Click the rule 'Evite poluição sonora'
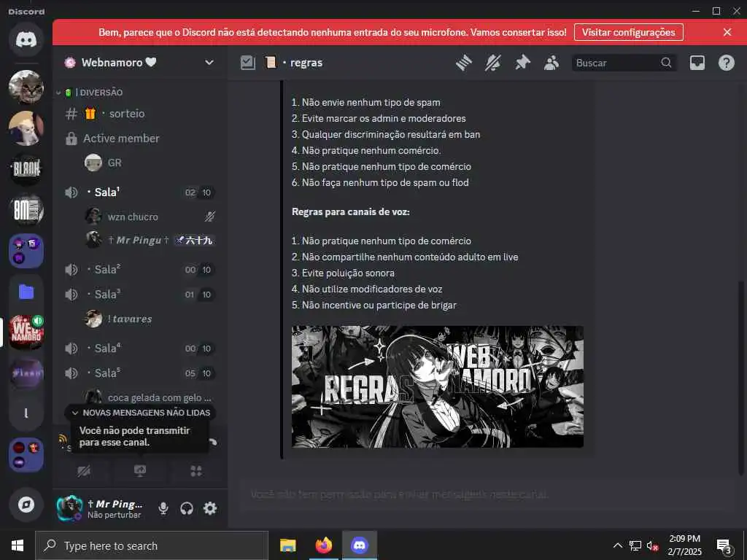The image size is (747, 560). 348,273
